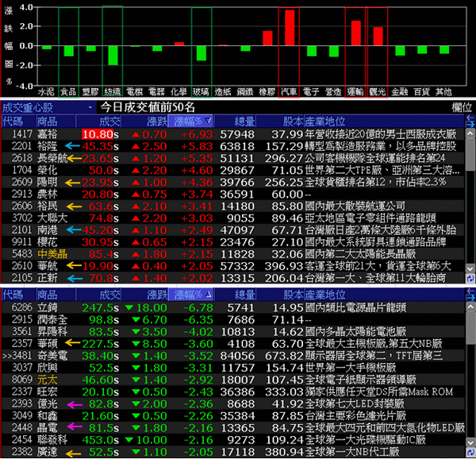The image size is (476, 459).
Task: Select the 2618 長榮航 stock row
Action: [x=233, y=158]
